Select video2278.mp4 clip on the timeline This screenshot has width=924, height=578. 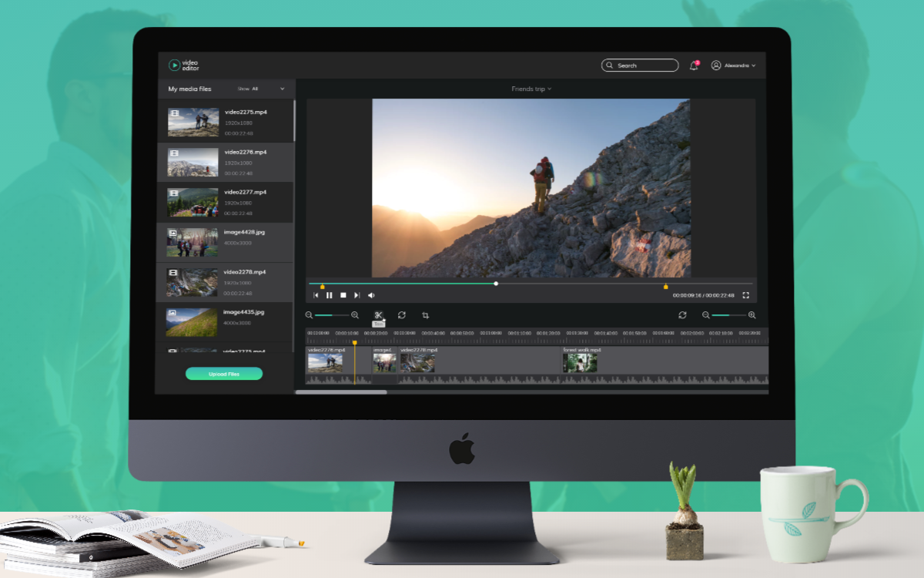(x=479, y=360)
